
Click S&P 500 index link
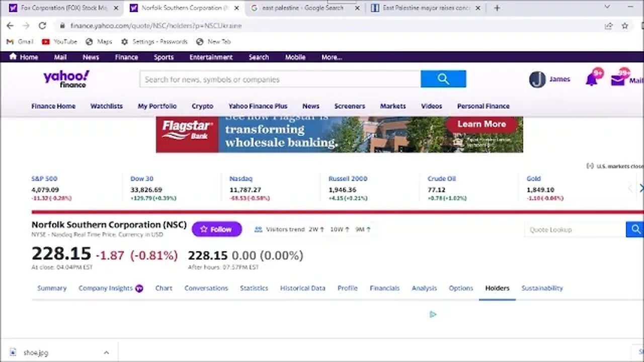[44, 178]
